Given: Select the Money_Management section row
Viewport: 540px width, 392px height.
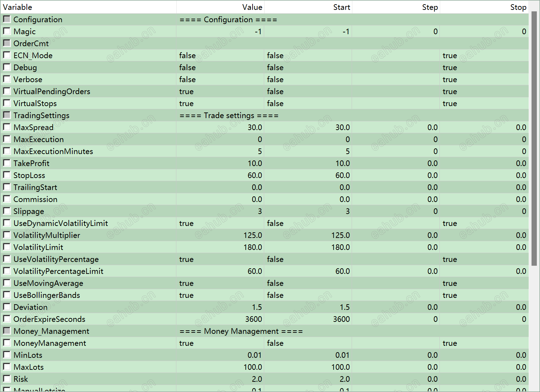Looking at the screenshot, I should [x=265, y=331].
